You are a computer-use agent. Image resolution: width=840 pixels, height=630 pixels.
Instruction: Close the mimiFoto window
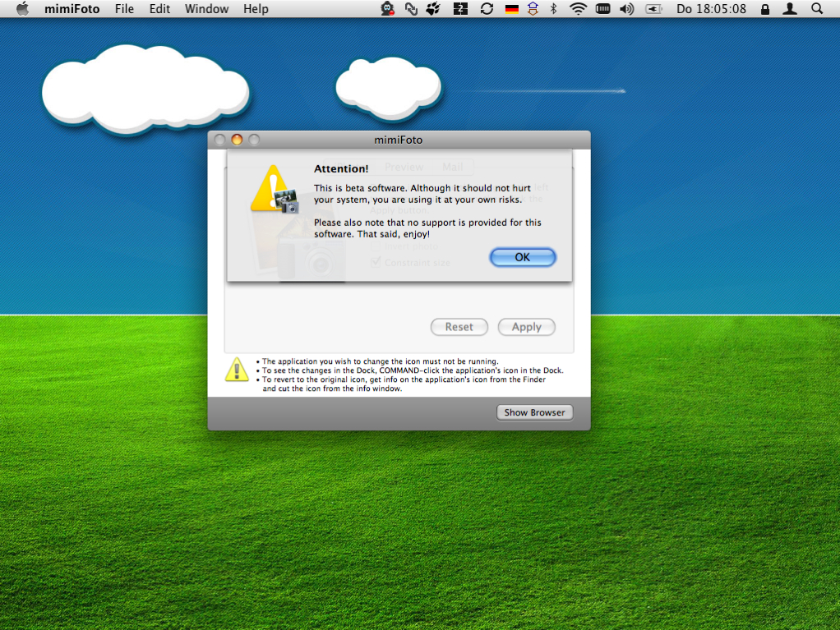click(x=219, y=140)
